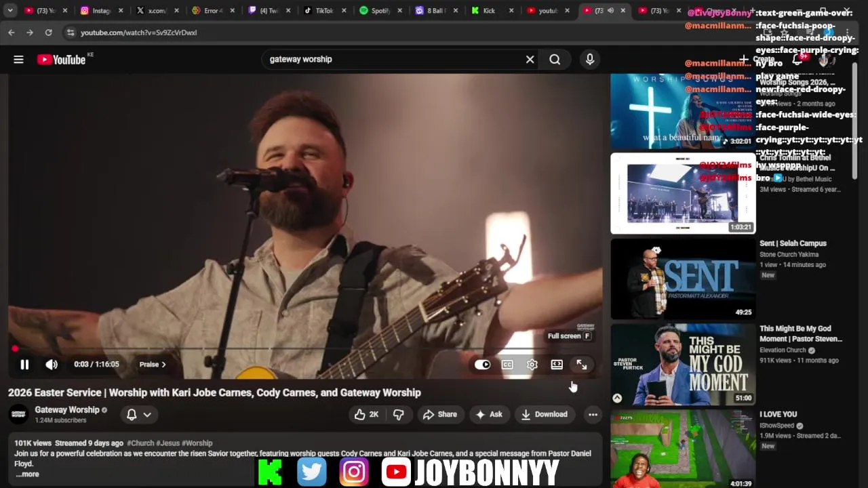This screenshot has width=868, height=488.
Task: Open the Ask AI button
Action: click(489, 414)
